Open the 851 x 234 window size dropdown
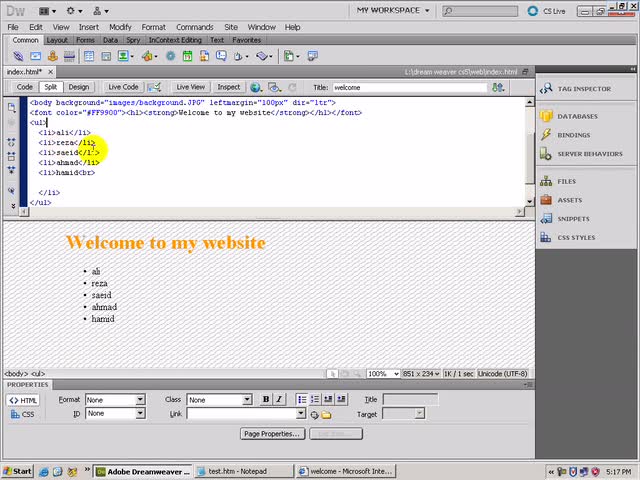 (x=421, y=373)
